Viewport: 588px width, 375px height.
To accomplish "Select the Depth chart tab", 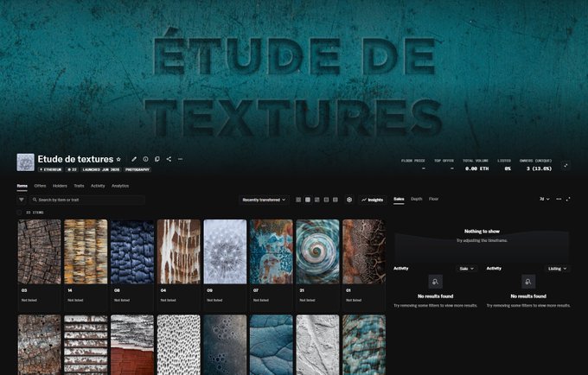I will tap(416, 199).
